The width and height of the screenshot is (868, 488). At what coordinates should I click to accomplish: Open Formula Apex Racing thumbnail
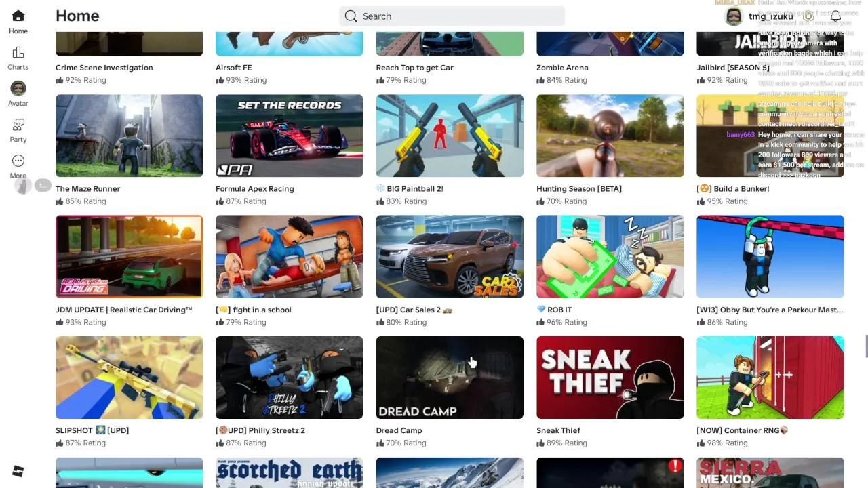pos(289,136)
